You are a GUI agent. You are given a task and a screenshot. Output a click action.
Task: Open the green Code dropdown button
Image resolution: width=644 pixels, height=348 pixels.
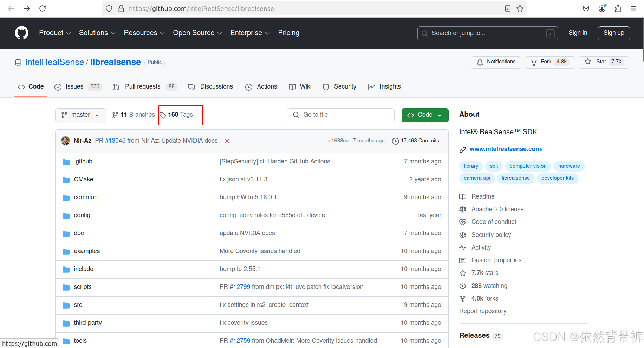[x=425, y=115]
